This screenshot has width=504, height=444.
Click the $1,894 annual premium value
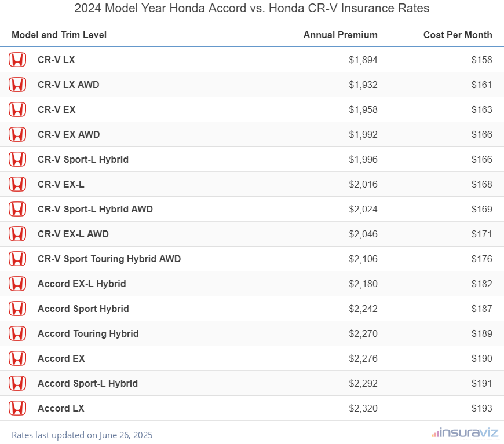[363, 60]
